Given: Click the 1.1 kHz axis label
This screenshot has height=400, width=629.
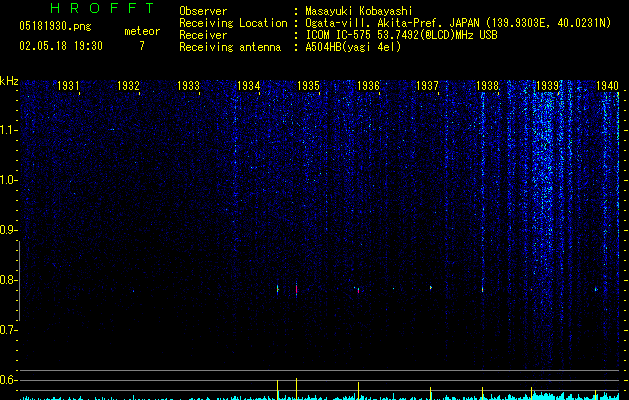Looking at the screenshot, I should (9, 130).
